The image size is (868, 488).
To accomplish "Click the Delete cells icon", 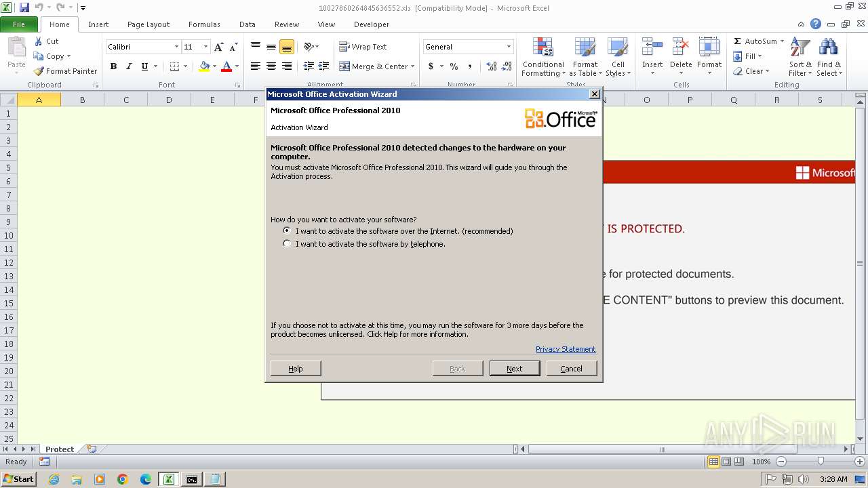I will point(681,48).
